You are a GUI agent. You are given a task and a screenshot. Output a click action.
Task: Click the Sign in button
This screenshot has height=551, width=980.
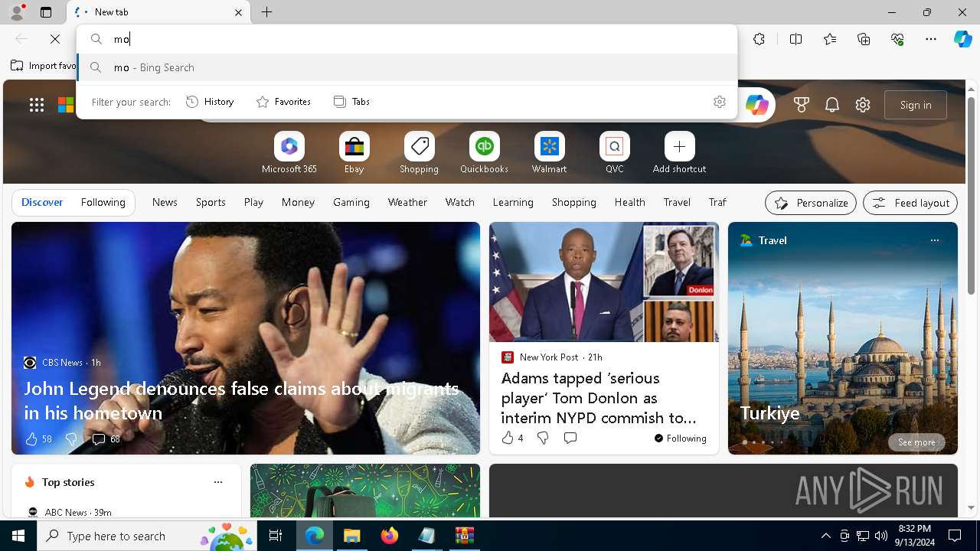(916, 105)
